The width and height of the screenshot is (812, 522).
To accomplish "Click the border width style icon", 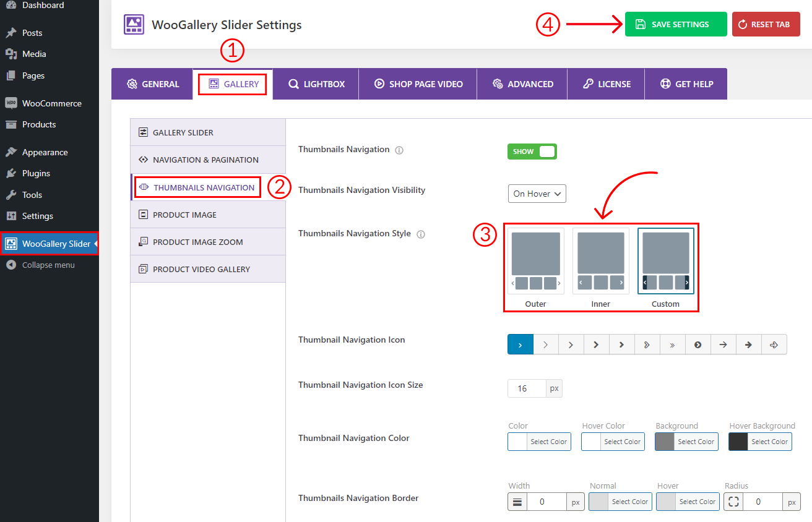I will (517, 502).
